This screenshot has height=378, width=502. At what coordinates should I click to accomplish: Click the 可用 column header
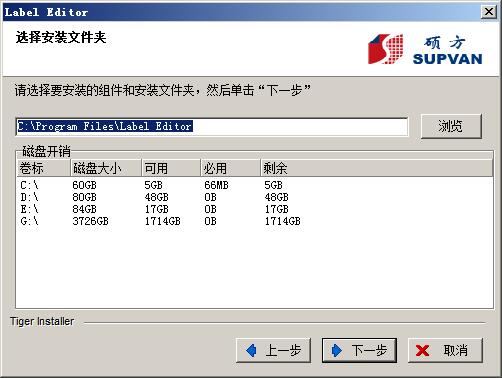(x=171, y=168)
